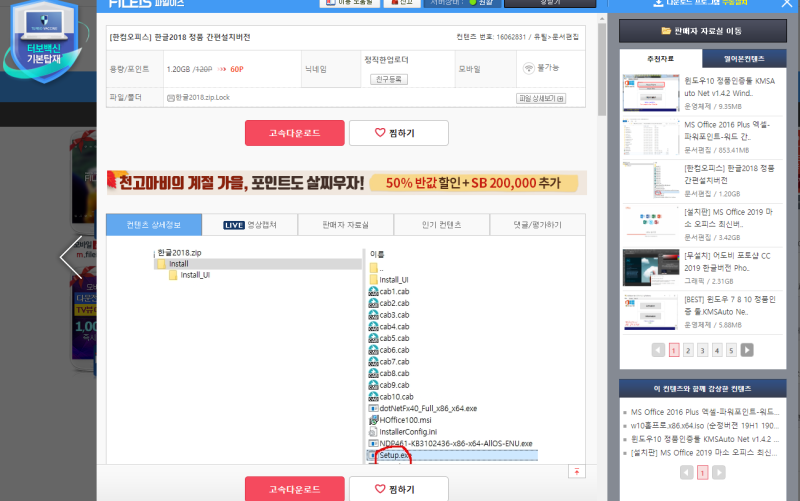Go to page 4 of recommendations

pyautogui.click(x=717, y=350)
